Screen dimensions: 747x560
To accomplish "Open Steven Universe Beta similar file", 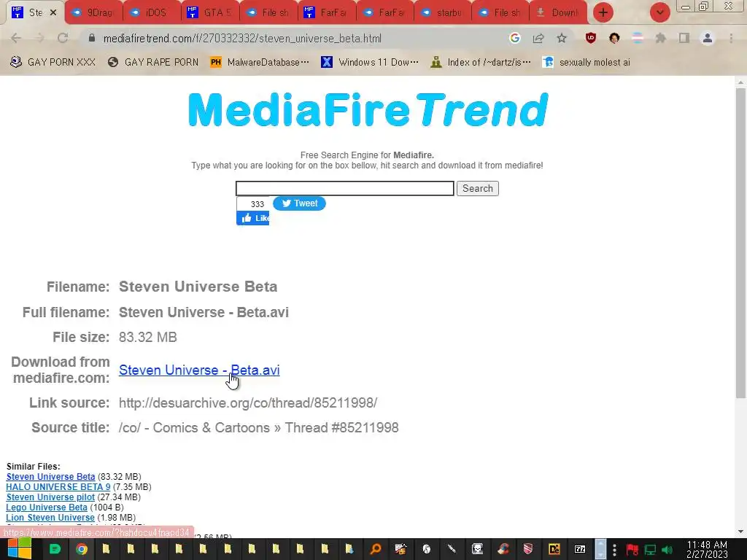I will [x=50, y=477].
